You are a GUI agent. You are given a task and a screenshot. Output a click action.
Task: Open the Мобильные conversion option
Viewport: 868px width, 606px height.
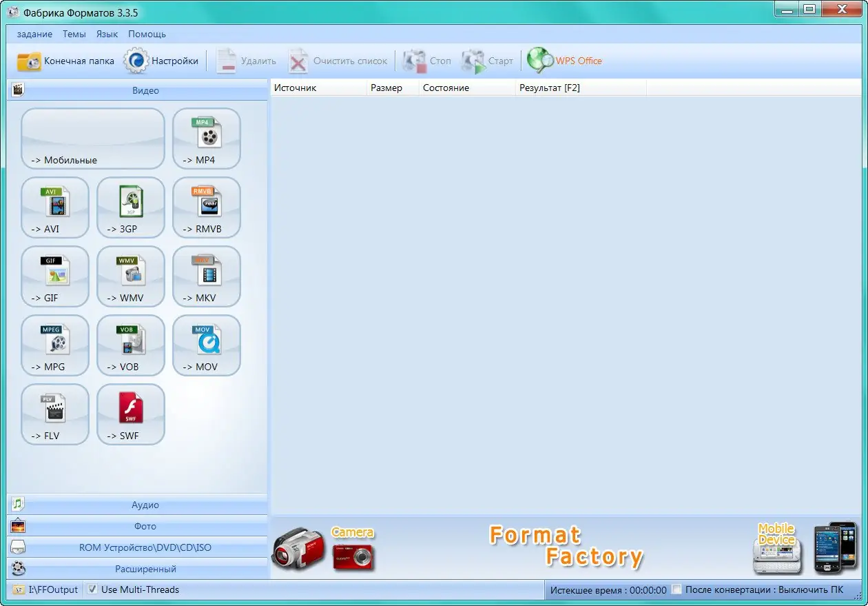93,139
